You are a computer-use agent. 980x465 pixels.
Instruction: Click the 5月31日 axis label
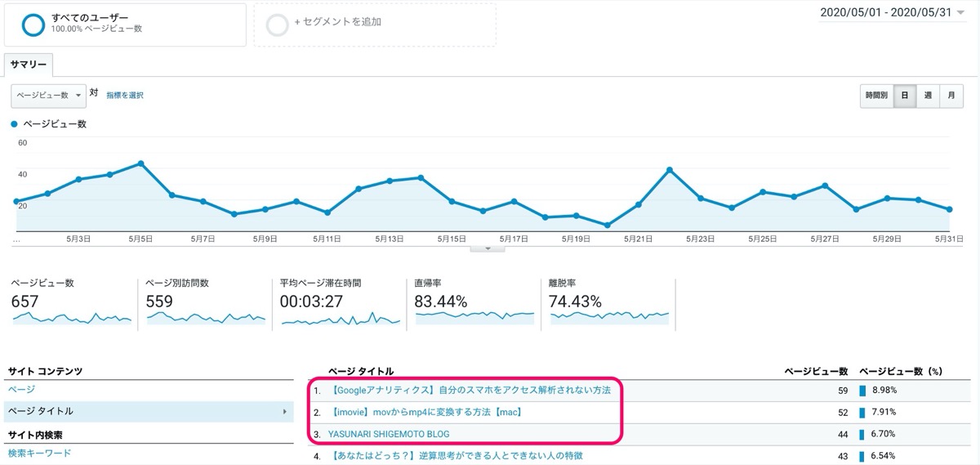[950, 239]
